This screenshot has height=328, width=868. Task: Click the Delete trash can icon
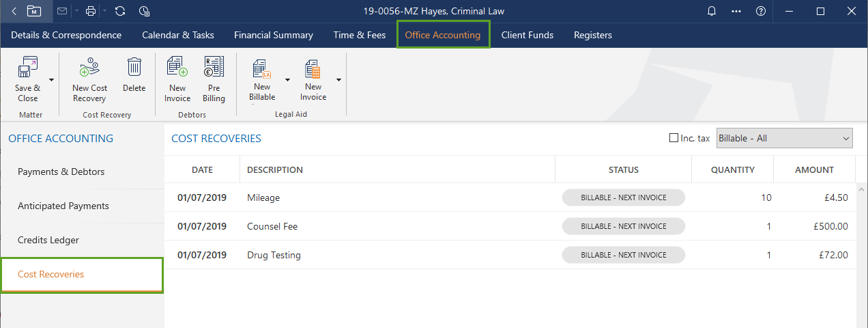(x=134, y=67)
